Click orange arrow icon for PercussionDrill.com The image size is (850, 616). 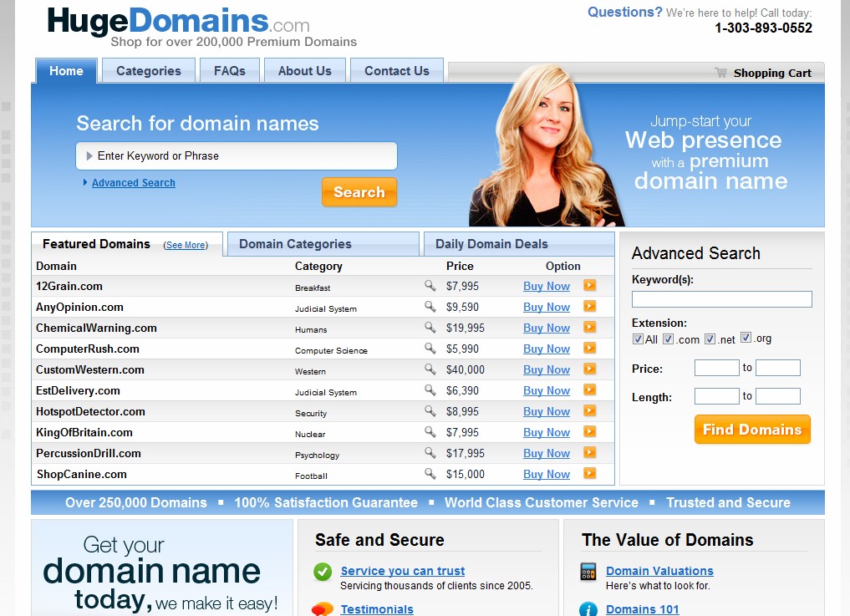(x=590, y=452)
